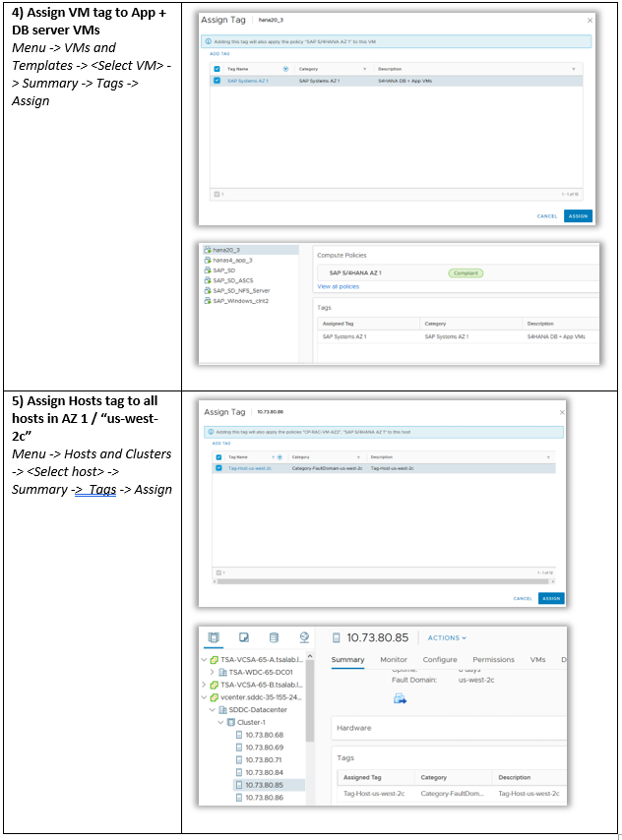Click ASSIGN in 10.73.80.86 Assign Tag dialog
This screenshot has height=840, width=622.
tap(551, 598)
